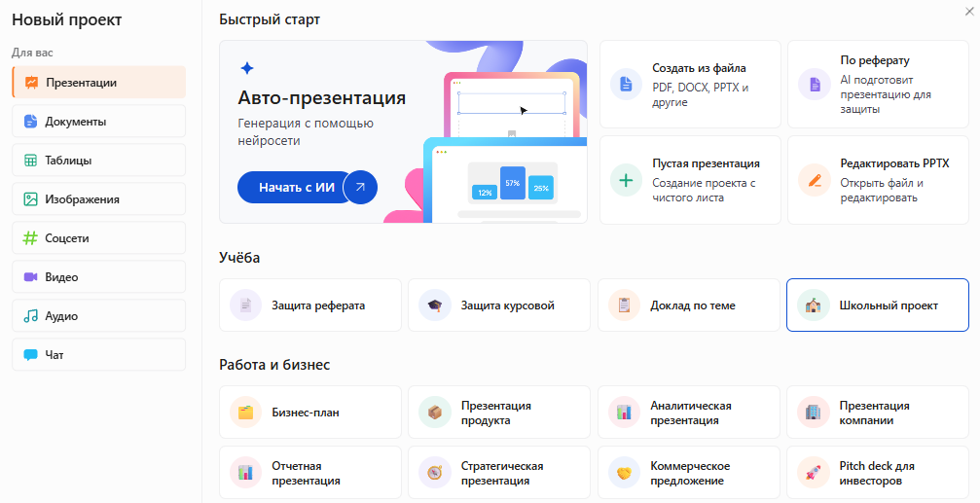Click the Защита реферата page icon
This screenshot has width=980, height=503.
pos(245,305)
